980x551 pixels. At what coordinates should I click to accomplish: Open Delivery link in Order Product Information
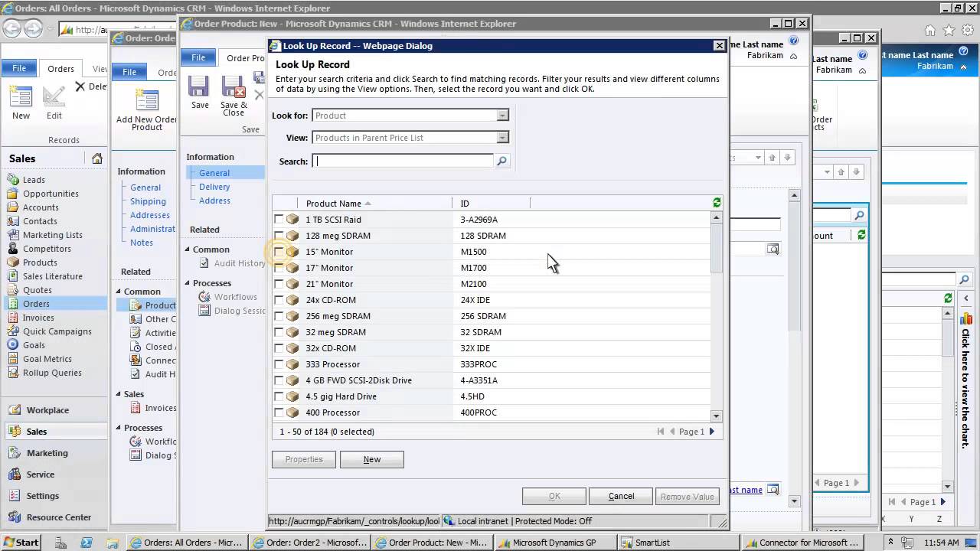(x=214, y=187)
